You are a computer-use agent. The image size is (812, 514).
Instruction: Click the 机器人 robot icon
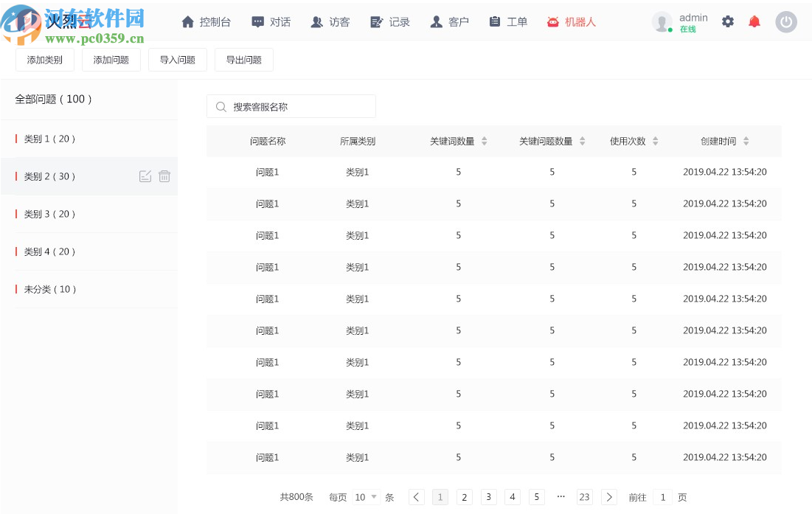point(553,21)
